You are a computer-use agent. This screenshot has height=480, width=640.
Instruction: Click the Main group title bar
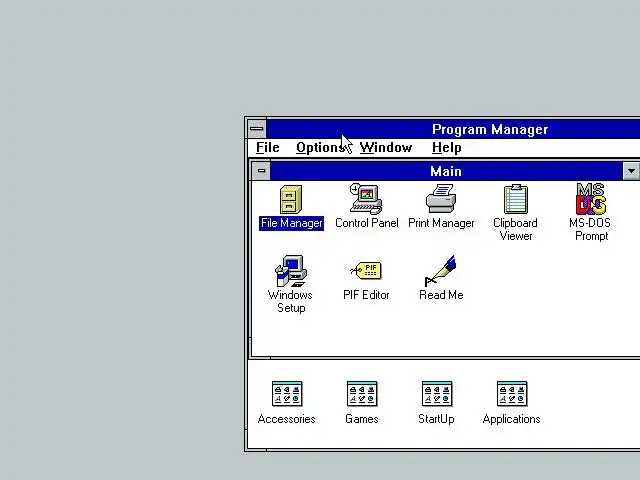tap(446, 171)
